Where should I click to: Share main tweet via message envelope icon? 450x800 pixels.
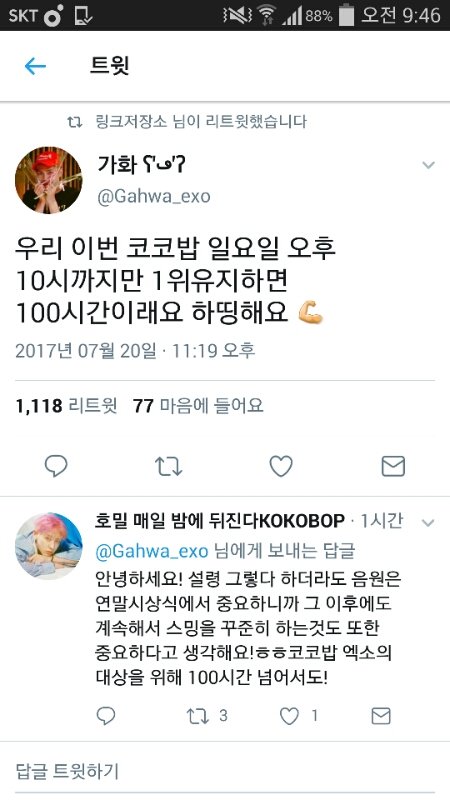[393, 466]
